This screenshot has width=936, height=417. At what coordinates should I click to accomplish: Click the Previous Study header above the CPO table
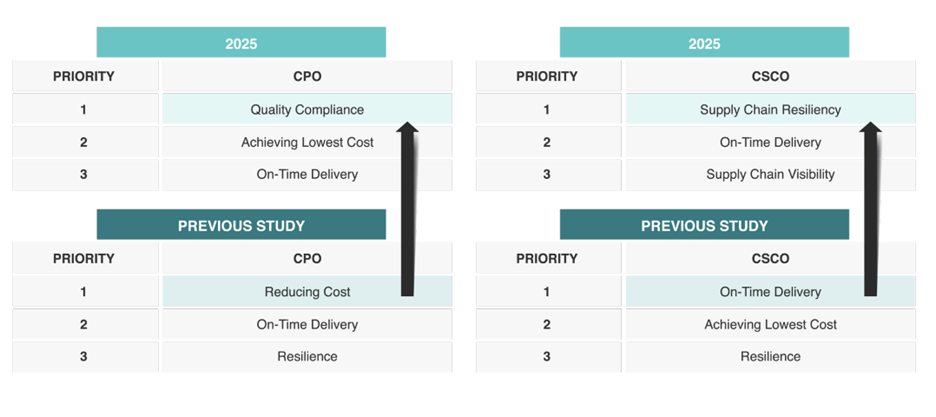point(241,225)
